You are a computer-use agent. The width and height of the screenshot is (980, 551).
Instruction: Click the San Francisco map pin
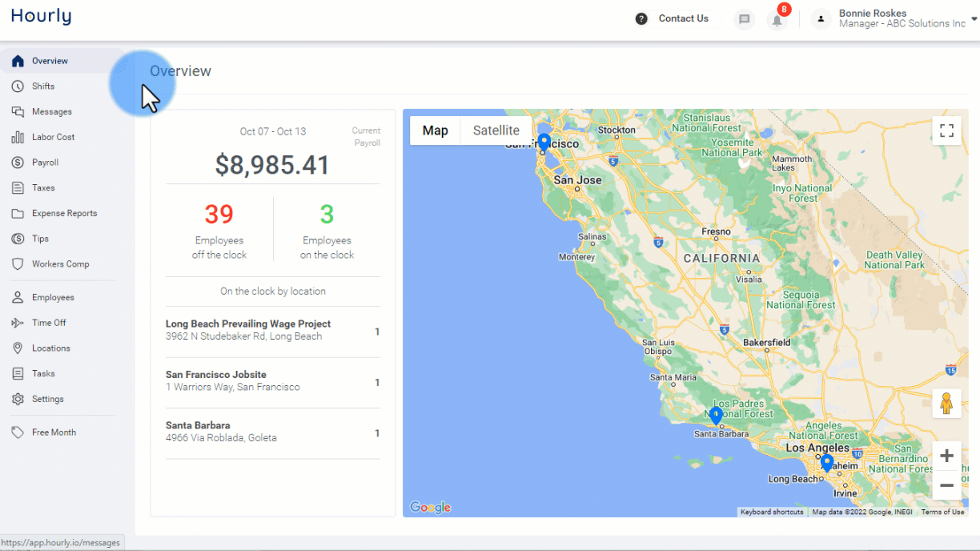(x=544, y=143)
